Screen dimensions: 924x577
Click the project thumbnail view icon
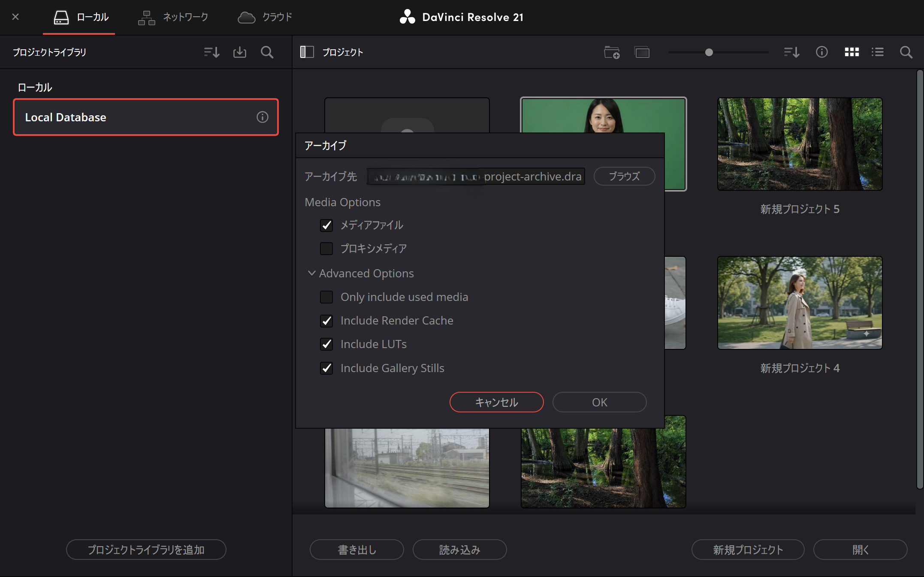point(642,52)
